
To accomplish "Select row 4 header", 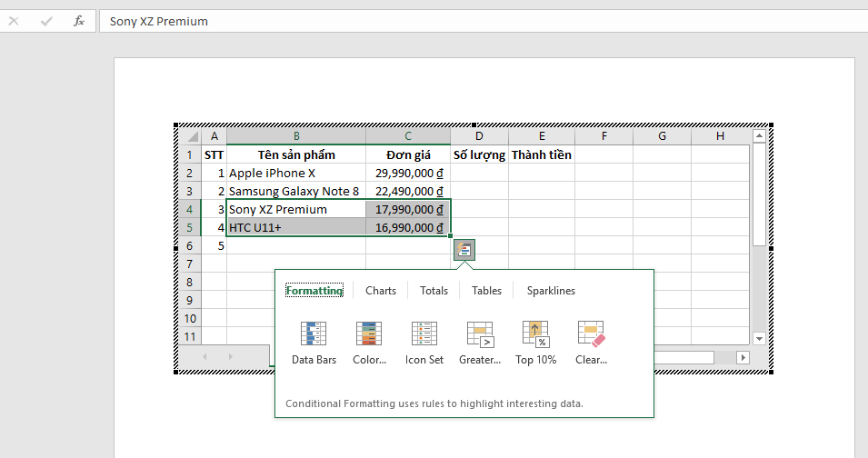I will [x=190, y=209].
